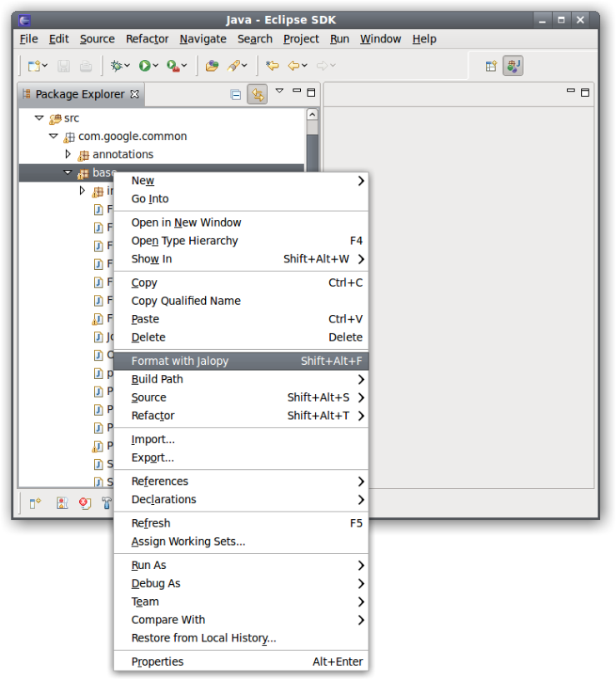Choose Delete from the context menu

pyautogui.click(x=241, y=337)
